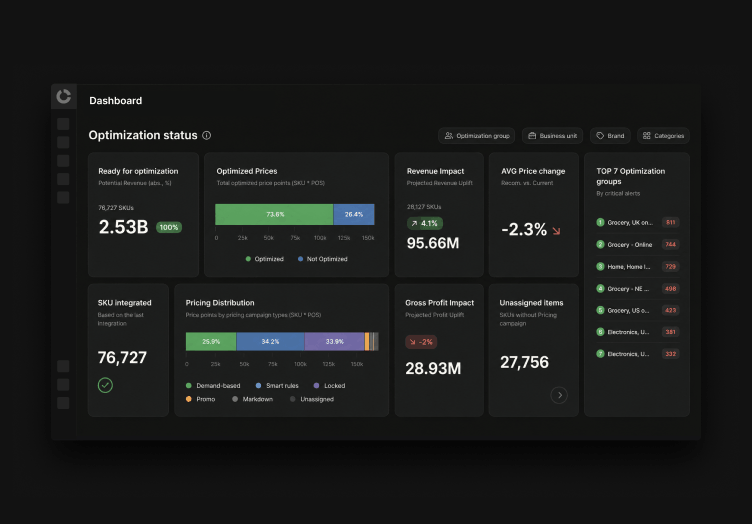Click the 332 alerts badge

pos(670,354)
